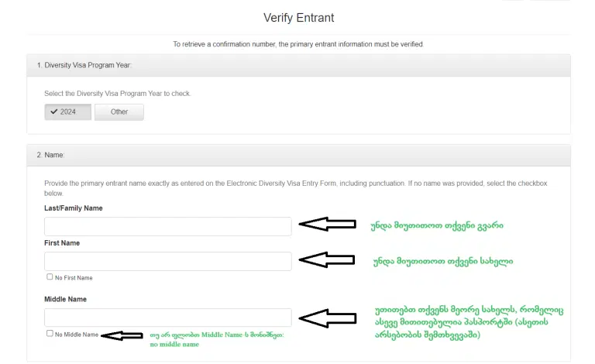Click the Last/Family Name field label
This screenshot has height=364, width=595.
pyautogui.click(x=74, y=208)
